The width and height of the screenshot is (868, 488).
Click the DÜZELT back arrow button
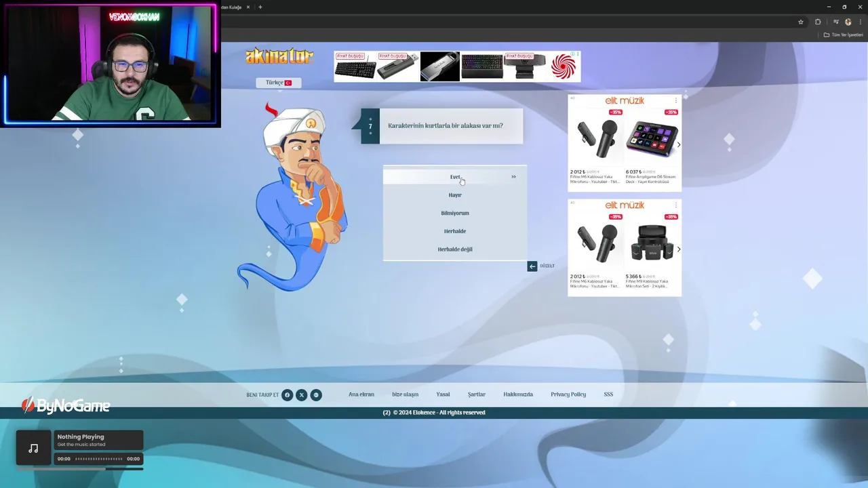(532, 266)
